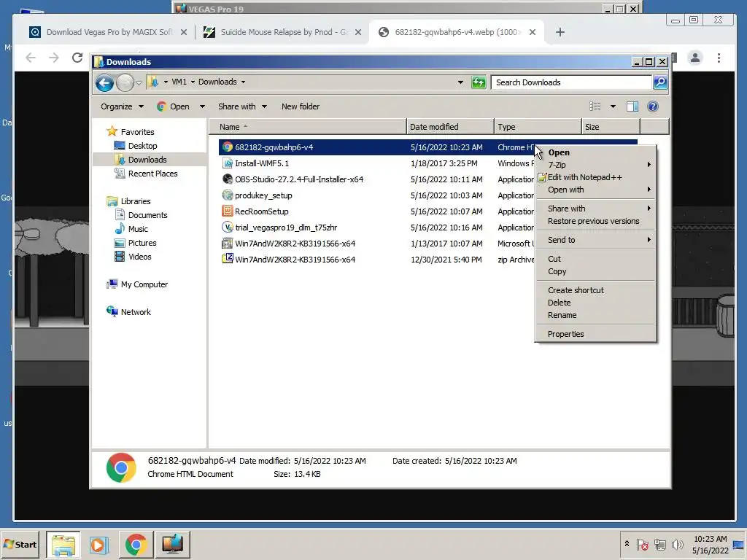Toggle the preview pane icon

point(632,106)
